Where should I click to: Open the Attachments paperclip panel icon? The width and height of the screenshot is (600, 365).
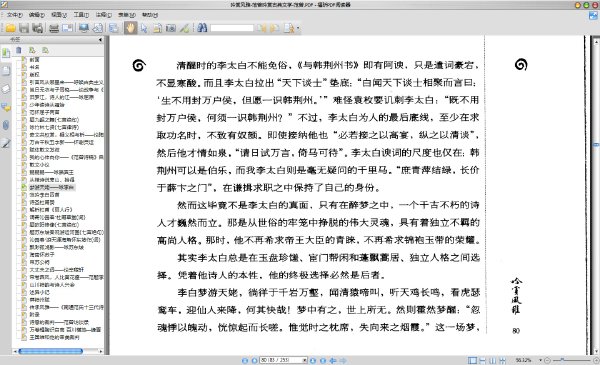(6, 125)
